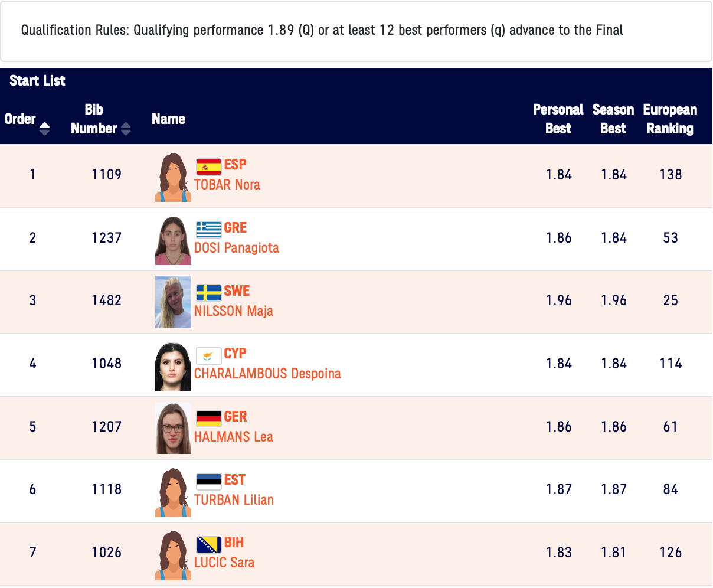Image resolution: width=713 pixels, height=588 pixels.
Task: Click the Greece flag icon
Action: [x=208, y=229]
